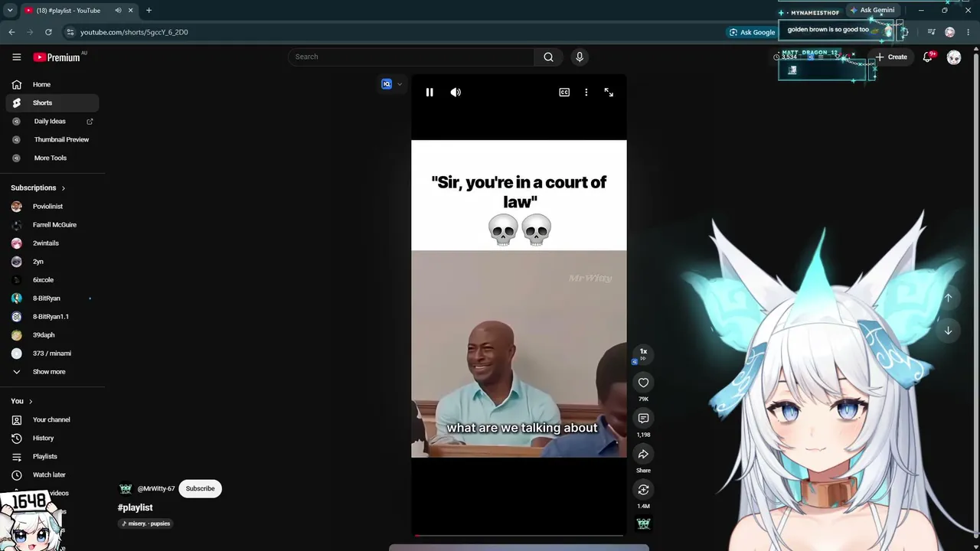Go to YouTube Premium home via logo
The image size is (980, 551).
click(57, 57)
